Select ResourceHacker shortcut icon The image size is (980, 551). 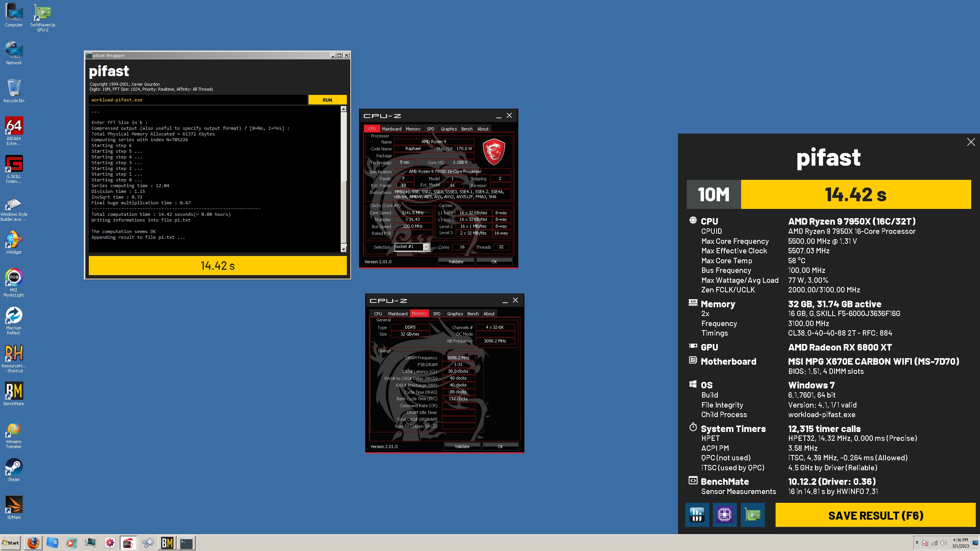14,358
